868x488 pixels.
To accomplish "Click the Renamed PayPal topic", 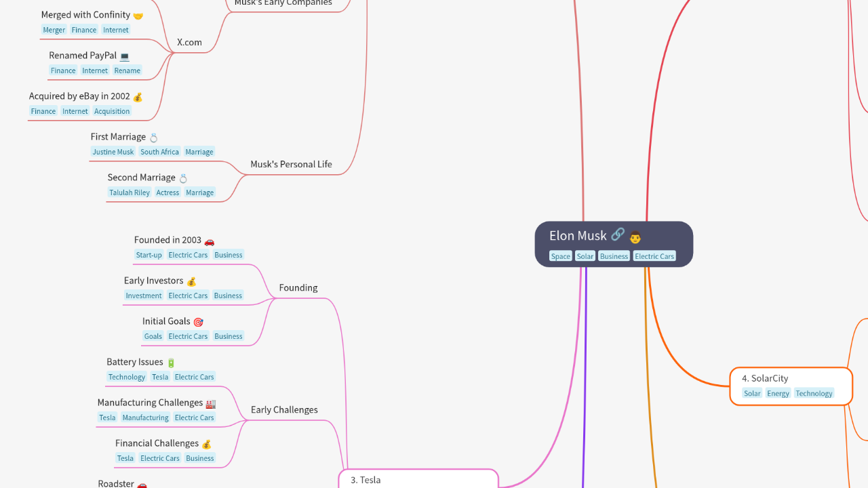I will point(83,56).
